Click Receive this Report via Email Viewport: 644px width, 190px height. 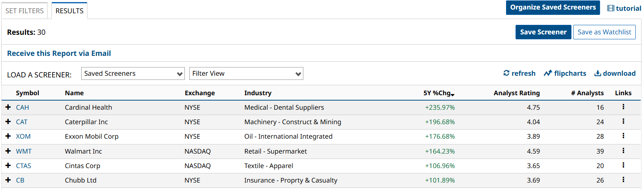[x=59, y=53]
